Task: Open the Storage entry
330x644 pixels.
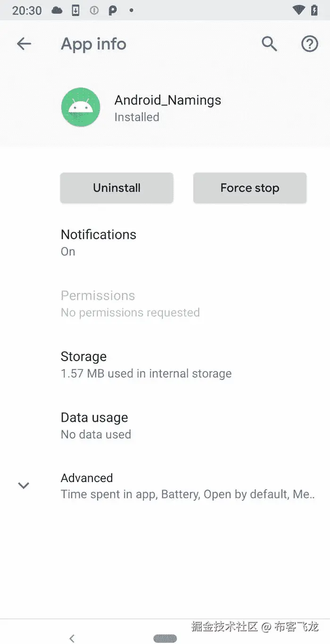Action: [146, 364]
